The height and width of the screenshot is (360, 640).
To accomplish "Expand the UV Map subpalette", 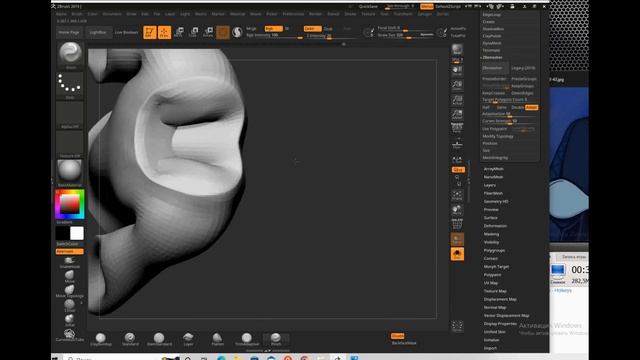I will click(491, 283).
